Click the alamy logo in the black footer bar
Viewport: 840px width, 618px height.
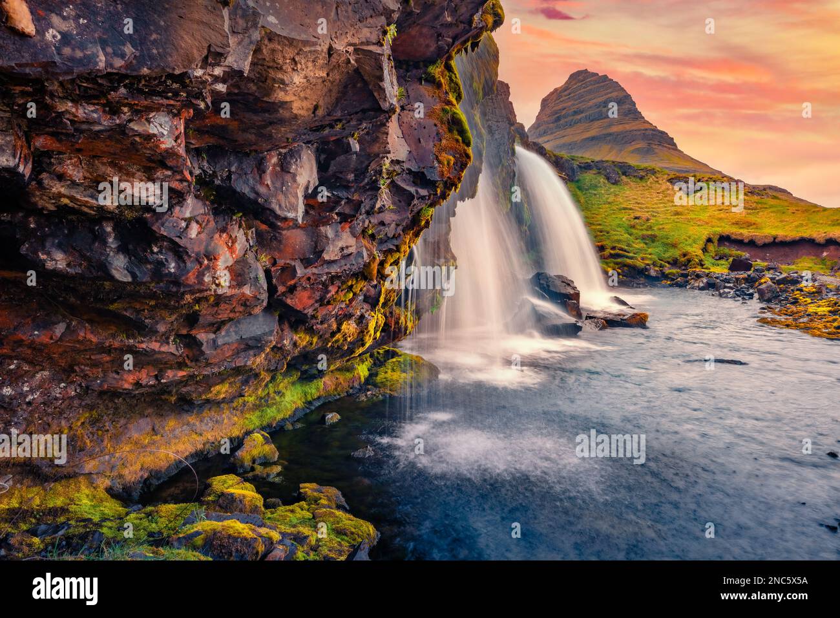[65, 589]
